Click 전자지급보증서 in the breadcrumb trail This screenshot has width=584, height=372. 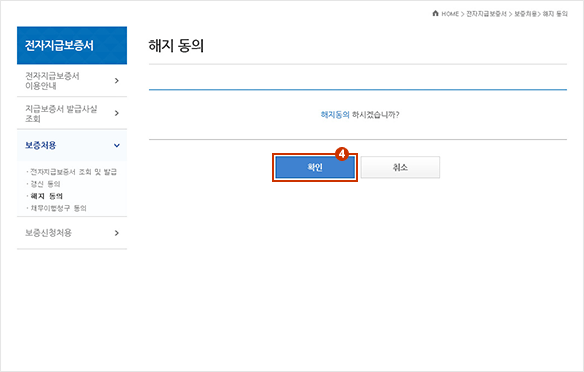(x=486, y=14)
